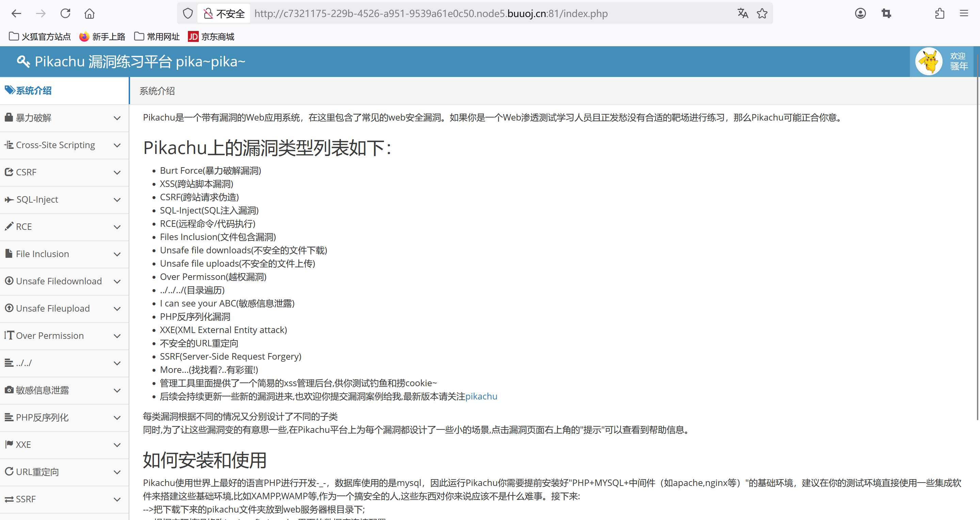
Task: Expand the Cross-Site Scripting menu chevron
Action: click(x=117, y=145)
